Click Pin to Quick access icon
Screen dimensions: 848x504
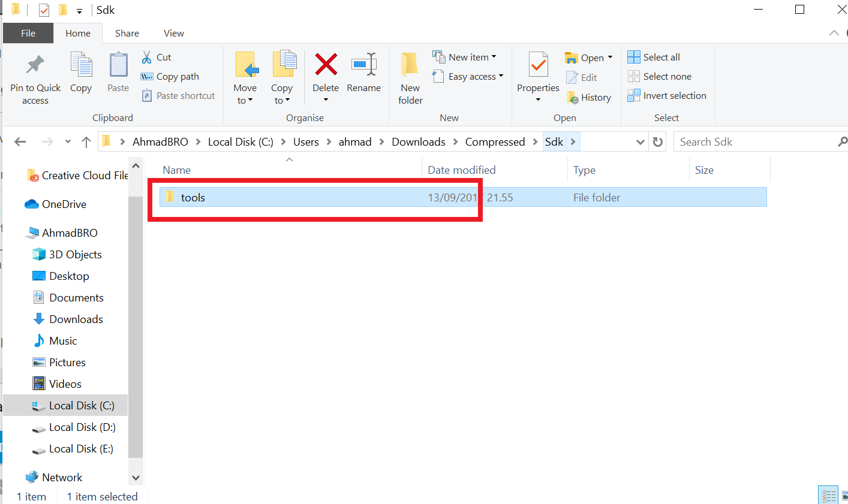coord(35,65)
